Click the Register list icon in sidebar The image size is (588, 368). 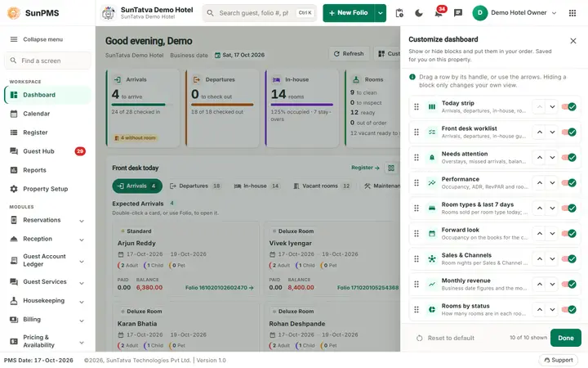(x=14, y=132)
